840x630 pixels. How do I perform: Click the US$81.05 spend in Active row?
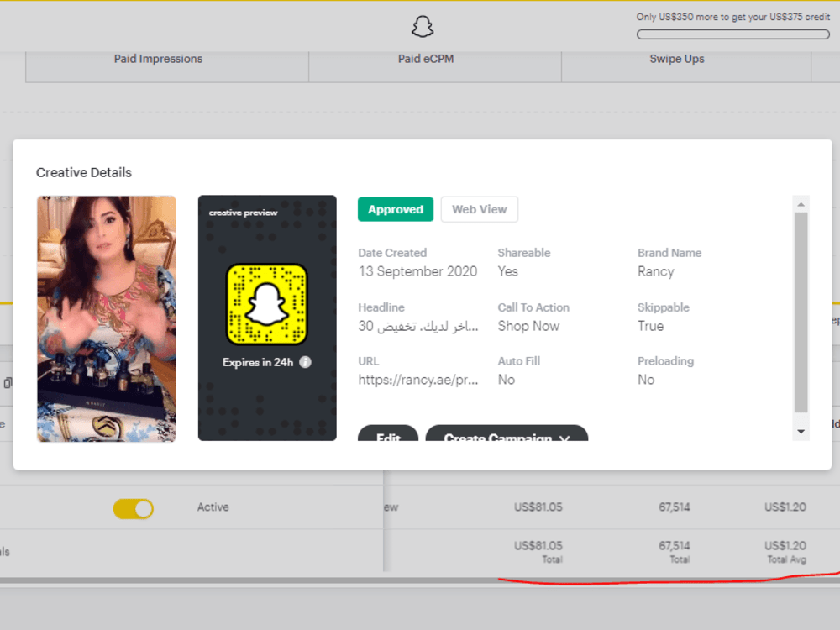[538, 507]
